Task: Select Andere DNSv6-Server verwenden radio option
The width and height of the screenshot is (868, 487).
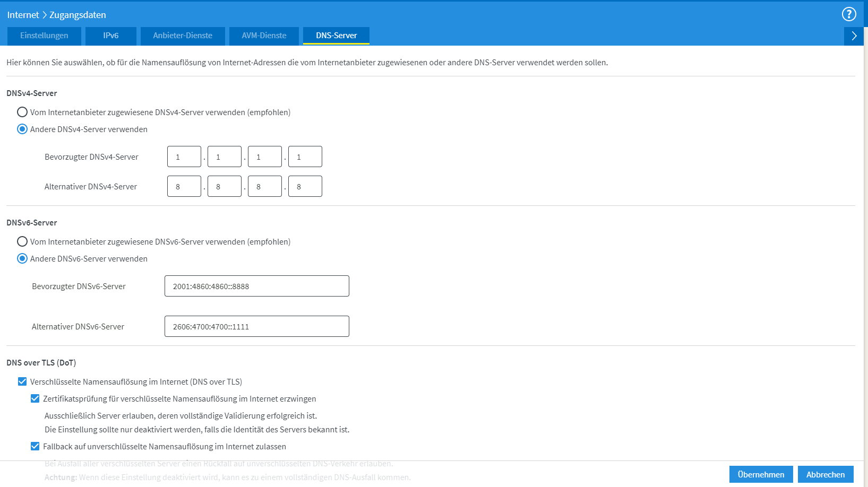Action: point(22,258)
